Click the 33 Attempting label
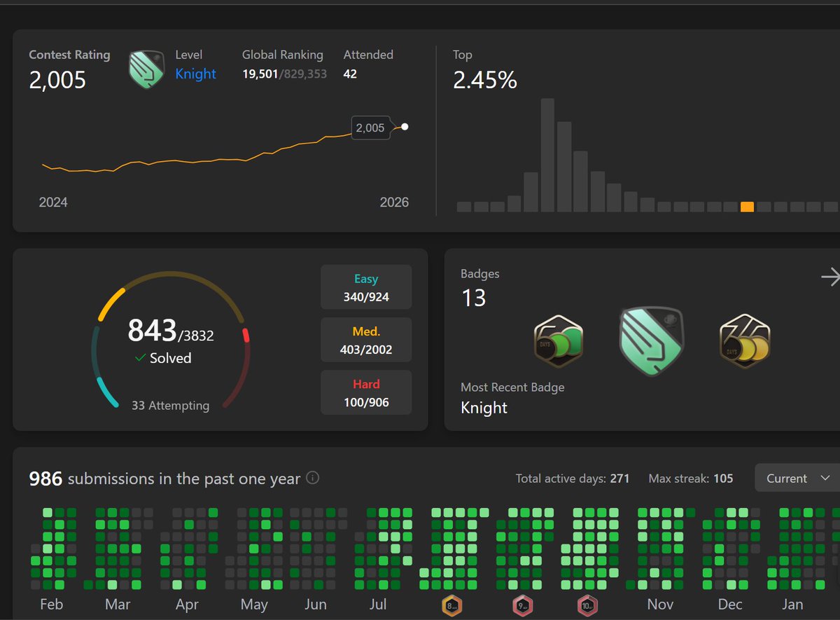The width and height of the screenshot is (840, 620). tap(170, 405)
